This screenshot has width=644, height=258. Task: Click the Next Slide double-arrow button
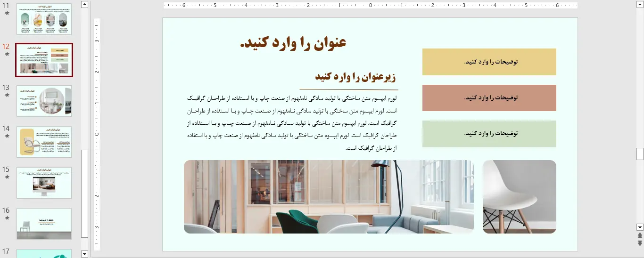point(640,243)
